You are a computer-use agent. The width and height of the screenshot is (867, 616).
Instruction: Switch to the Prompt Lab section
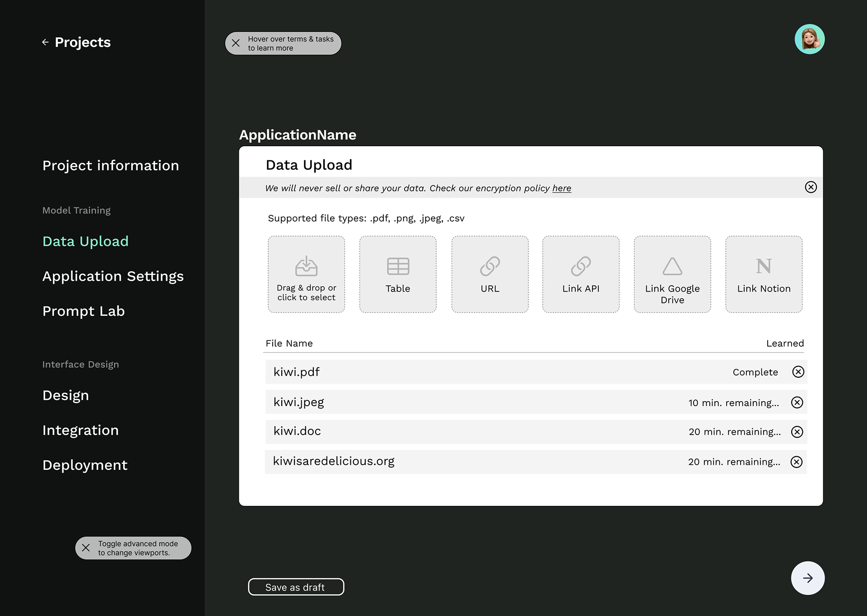pyautogui.click(x=84, y=311)
